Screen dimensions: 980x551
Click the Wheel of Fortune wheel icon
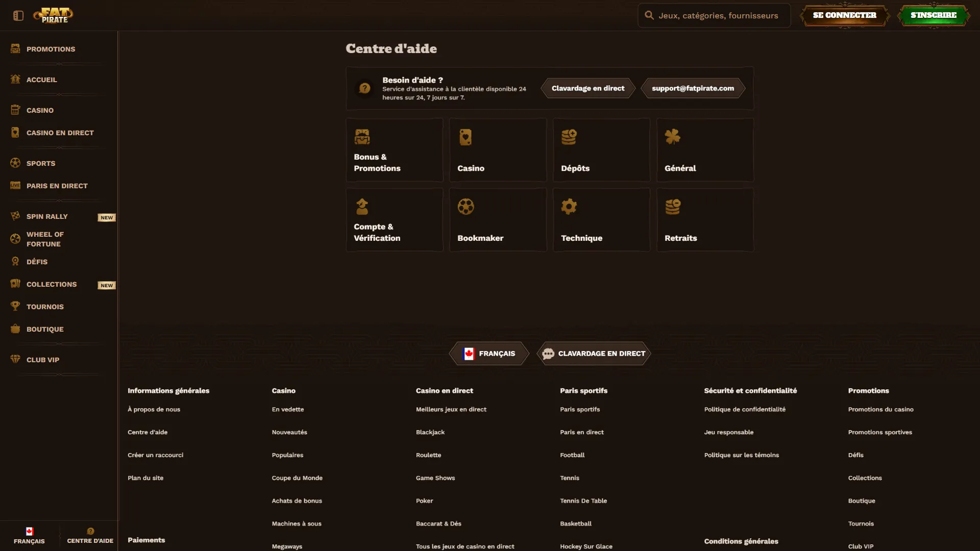[15, 238]
